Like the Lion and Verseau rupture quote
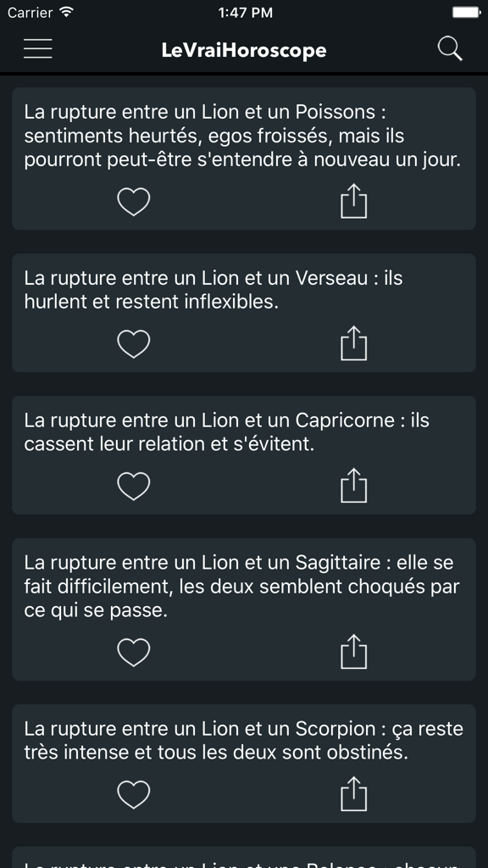This screenshot has width=488, height=868. coord(133,344)
